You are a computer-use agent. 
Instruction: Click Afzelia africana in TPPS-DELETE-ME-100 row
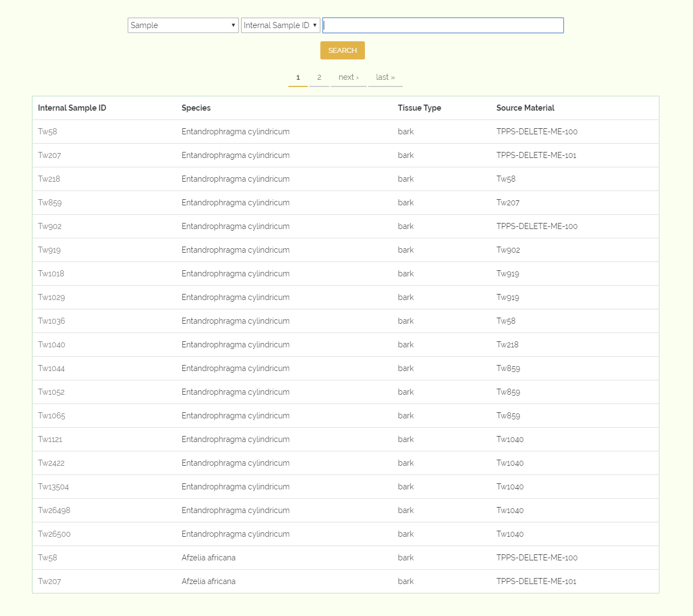point(209,558)
